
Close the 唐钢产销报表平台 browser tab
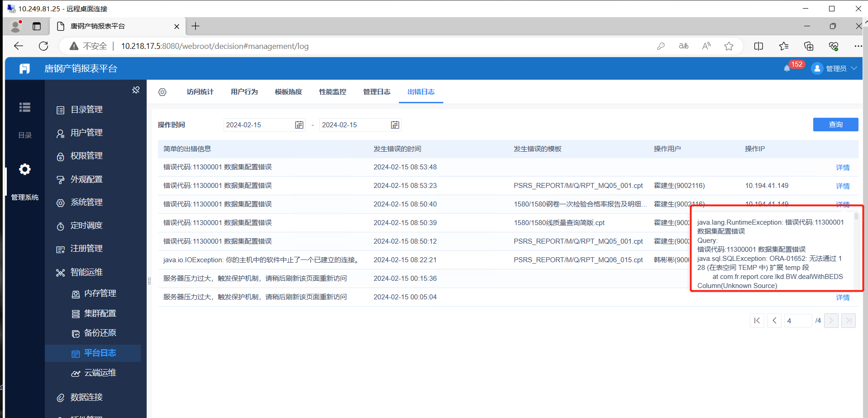tap(177, 27)
